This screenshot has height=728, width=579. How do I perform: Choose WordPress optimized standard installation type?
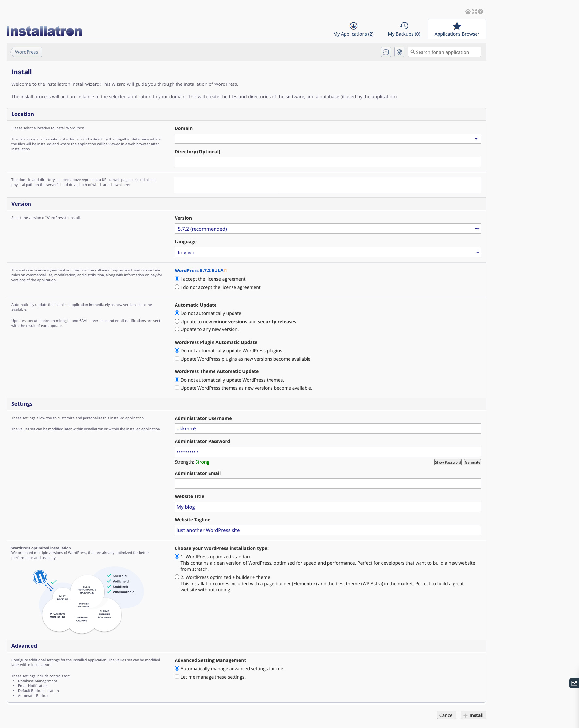tap(177, 556)
